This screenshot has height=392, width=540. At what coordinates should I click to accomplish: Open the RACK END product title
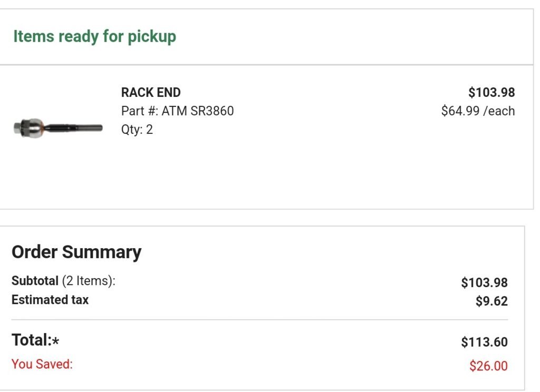[151, 92]
